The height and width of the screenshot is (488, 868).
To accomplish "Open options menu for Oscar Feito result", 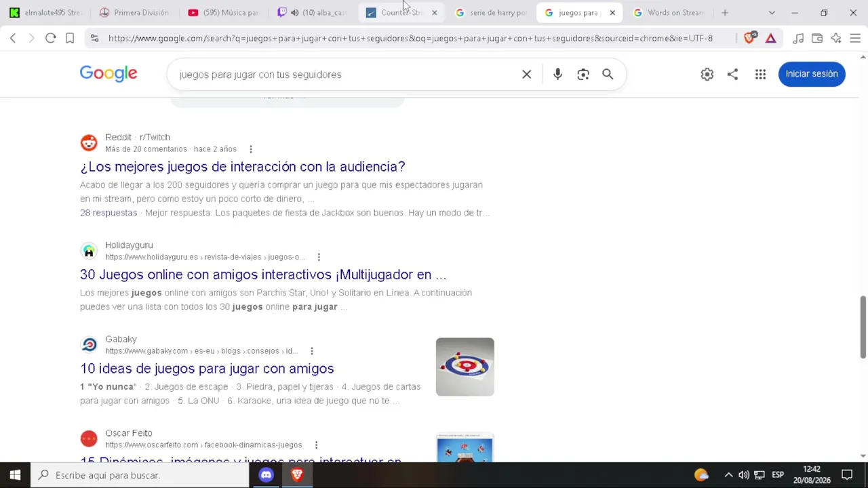I will [316, 445].
